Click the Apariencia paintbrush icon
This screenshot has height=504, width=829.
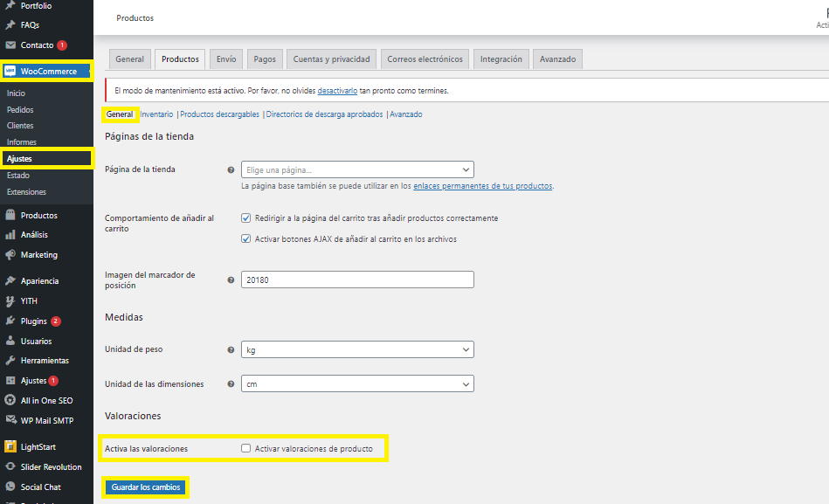[x=10, y=281]
